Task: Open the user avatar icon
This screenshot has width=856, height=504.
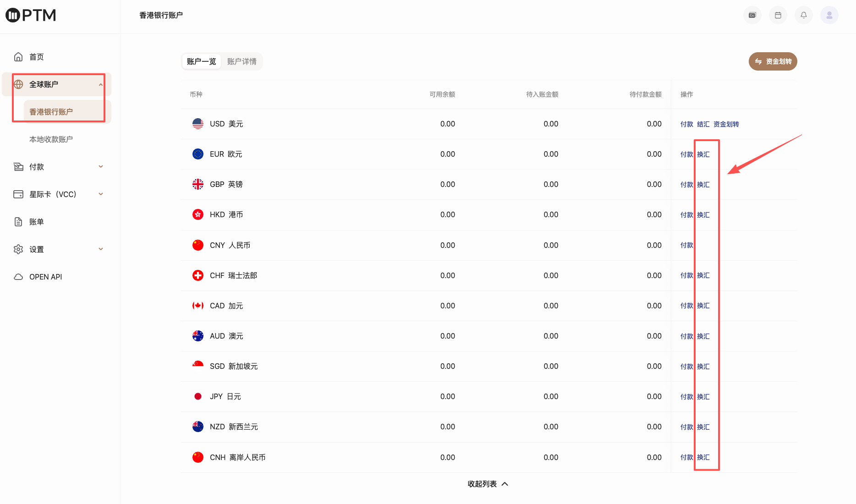Action: (x=829, y=15)
